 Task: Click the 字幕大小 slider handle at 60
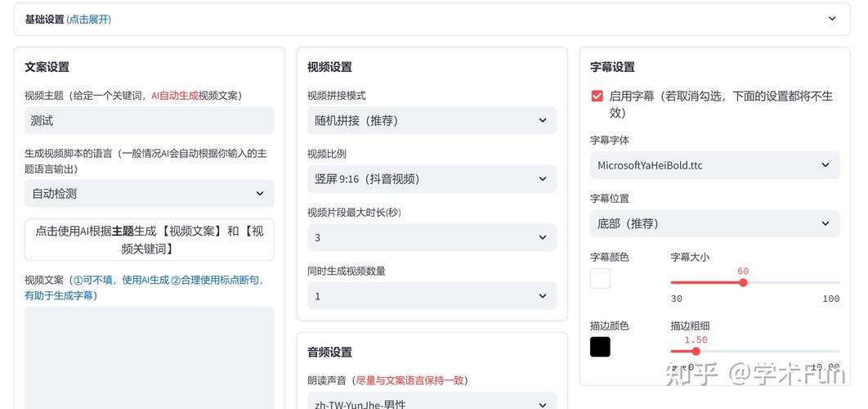743,283
